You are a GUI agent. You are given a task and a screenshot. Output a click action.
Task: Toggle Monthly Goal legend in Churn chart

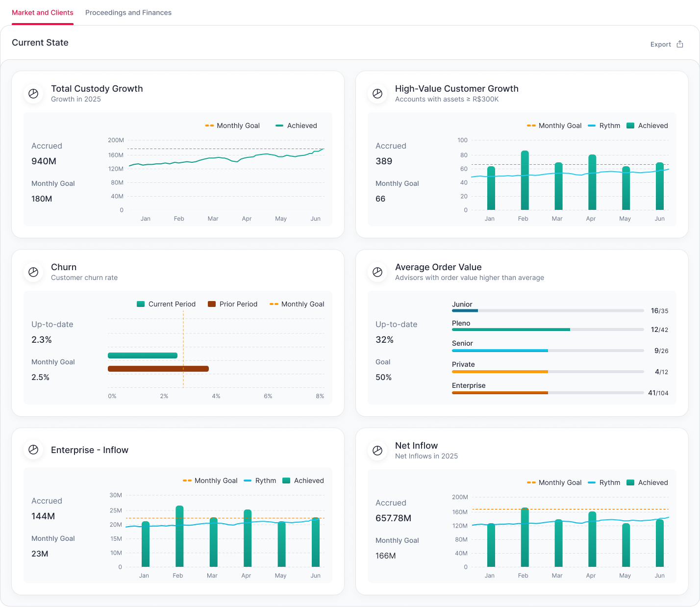297,304
